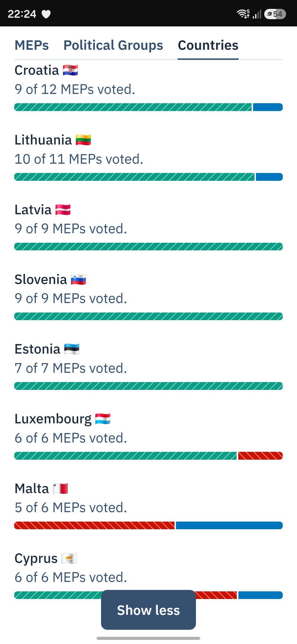Image resolution: width=297 pixels, height=644 pixels.
Task: Select the Countries tab
Action: 208,45
